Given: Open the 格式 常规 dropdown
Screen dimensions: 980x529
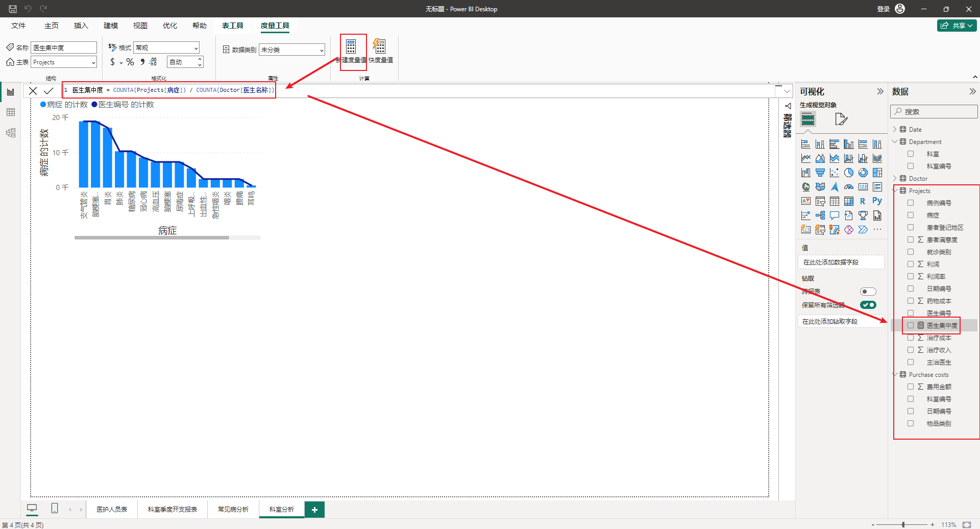Looking at the screenshot, I should (x=166, y=47).
